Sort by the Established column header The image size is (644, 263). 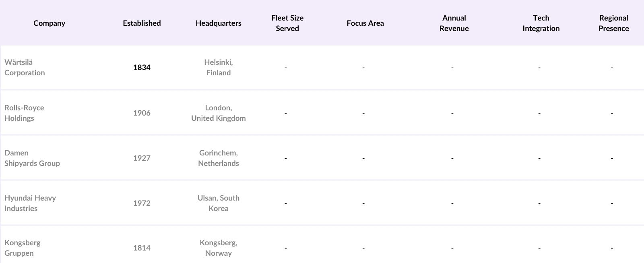[142, 23]
